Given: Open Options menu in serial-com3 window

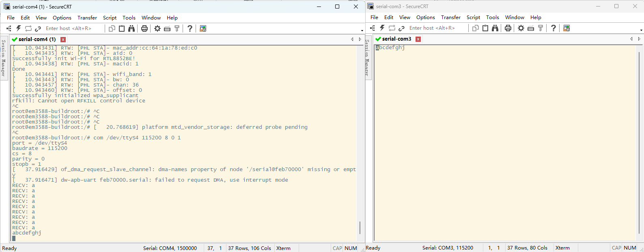Looking at the screenshot, I should coord(426,17).
